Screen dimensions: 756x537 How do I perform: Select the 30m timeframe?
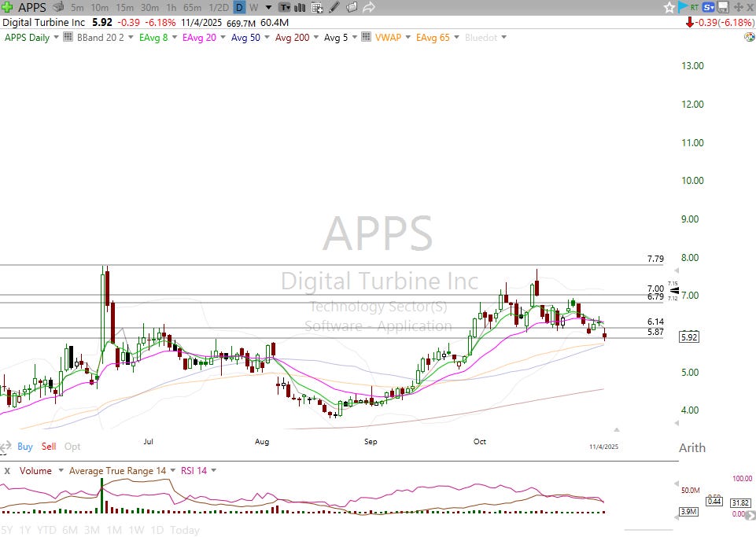[149, 8]
